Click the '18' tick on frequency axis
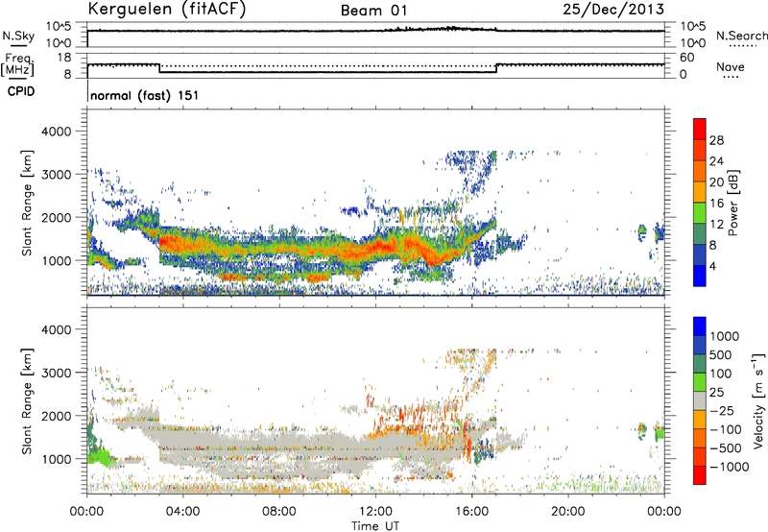The image size is (768, 532). pos(64,58)
